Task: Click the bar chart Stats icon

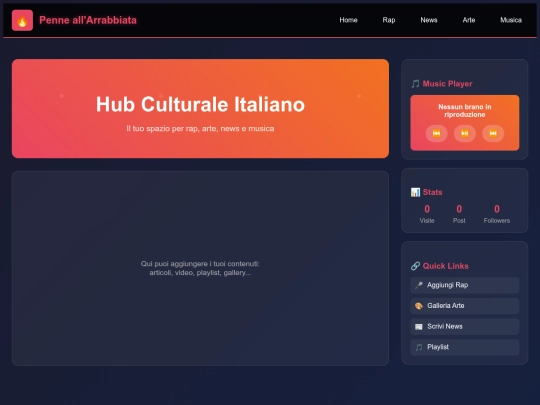Action: [415, 192]
